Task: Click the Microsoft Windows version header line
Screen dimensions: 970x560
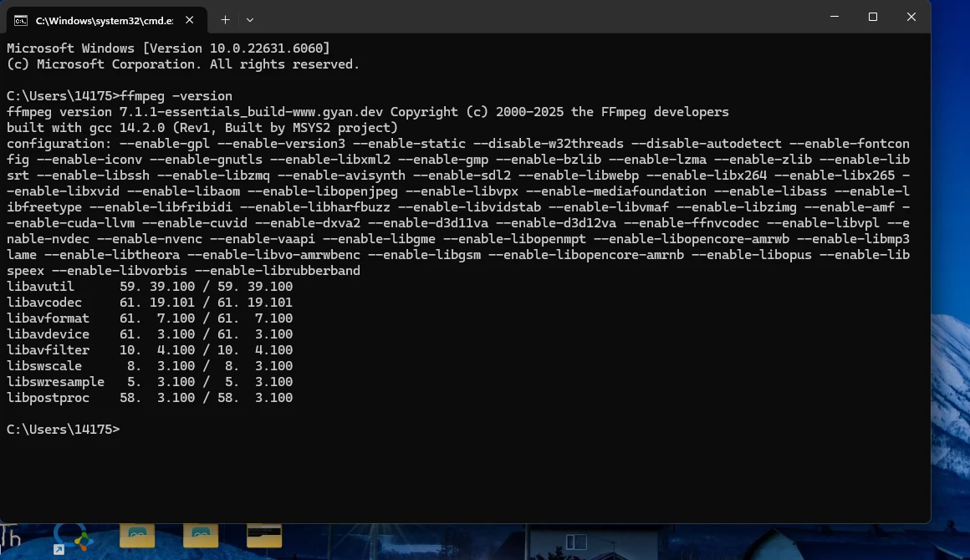Action: [x=168, y=48]
